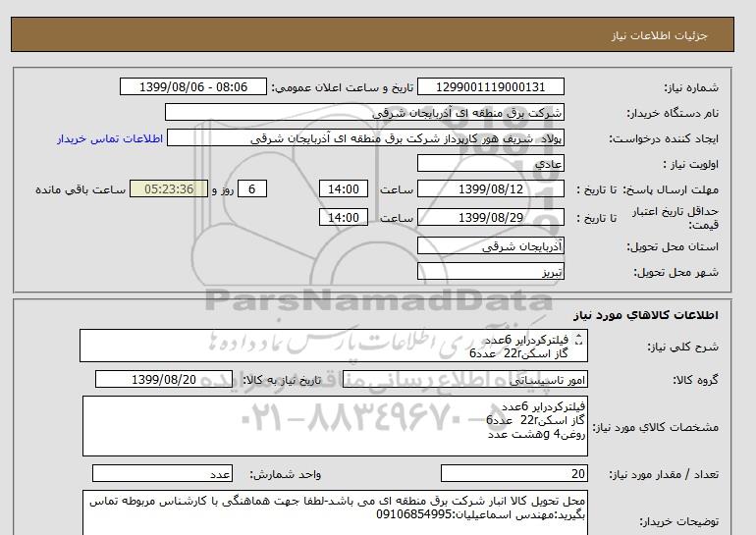Click the stepper arrows in general description box
The width and height of the screenshot is (756, 535).
579,341
